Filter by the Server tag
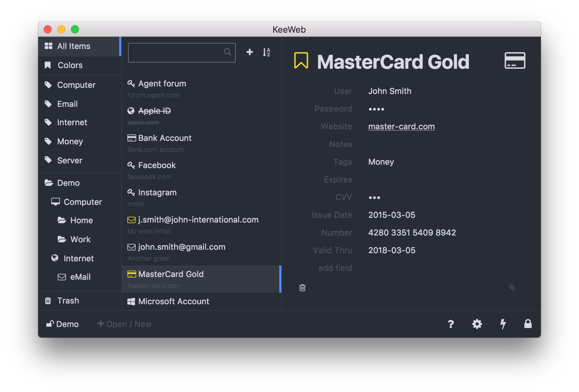 click(80, 160)
